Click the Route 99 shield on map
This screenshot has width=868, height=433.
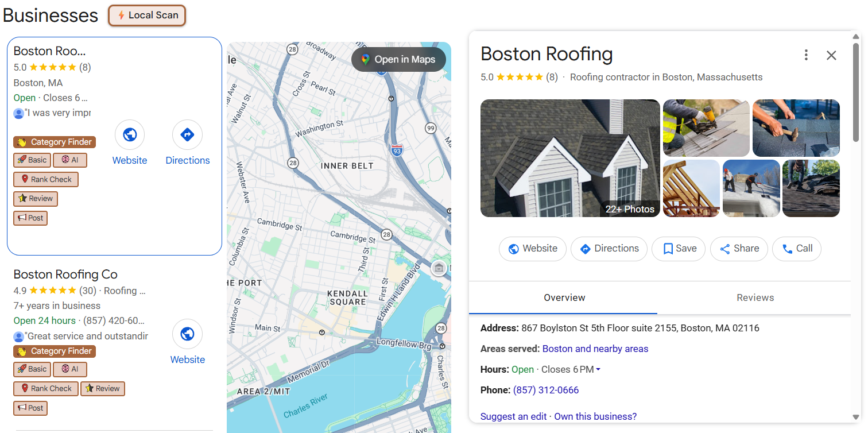point(431,128)
